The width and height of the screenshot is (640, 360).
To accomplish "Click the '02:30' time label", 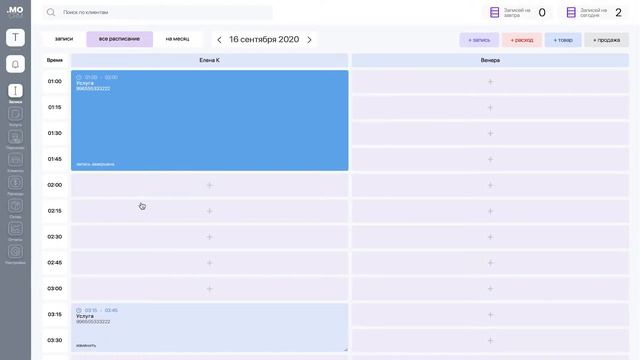I will pyautogui.click(x=55, y=237).
